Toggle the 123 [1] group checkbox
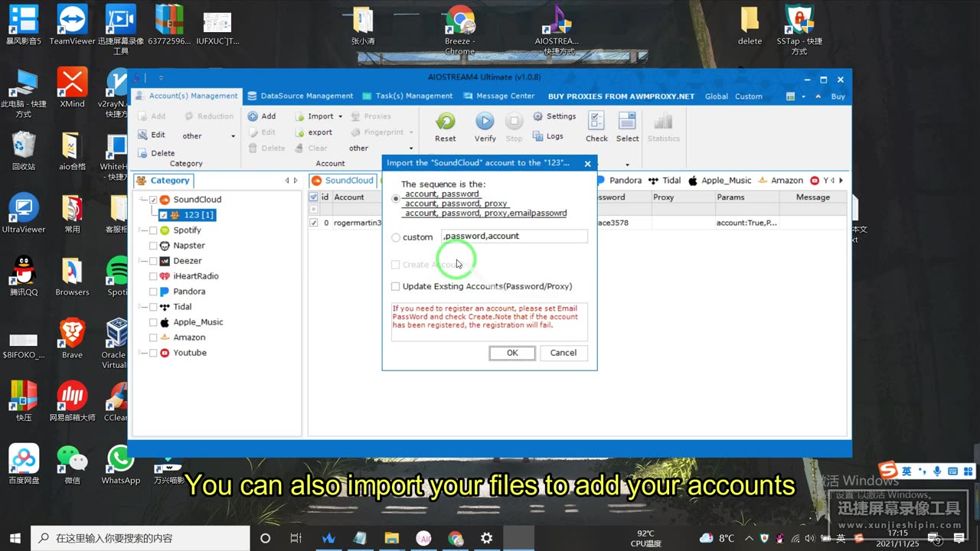The height and width of the screenshot is (551, 980). click(163, 215)
